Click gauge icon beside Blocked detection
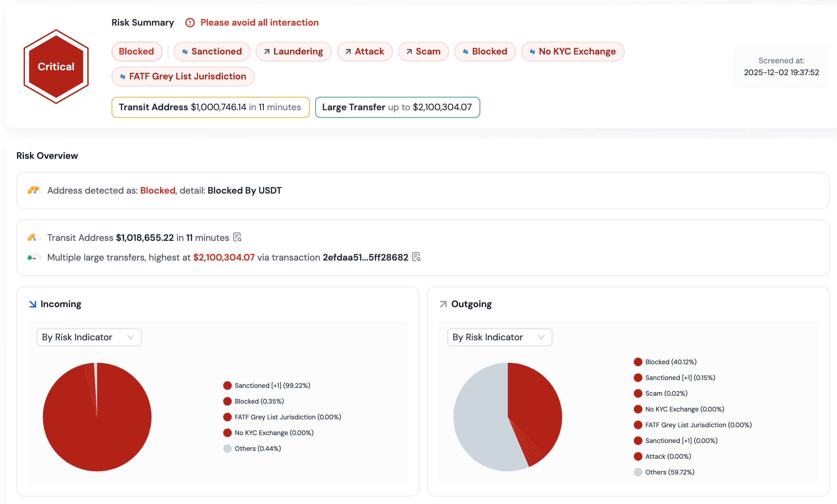 [34, 190]
